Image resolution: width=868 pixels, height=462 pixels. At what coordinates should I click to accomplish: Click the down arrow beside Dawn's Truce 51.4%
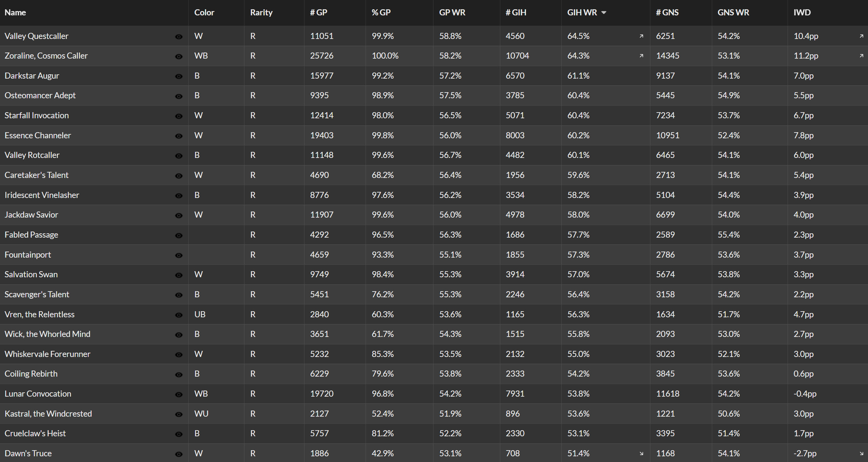641,453
